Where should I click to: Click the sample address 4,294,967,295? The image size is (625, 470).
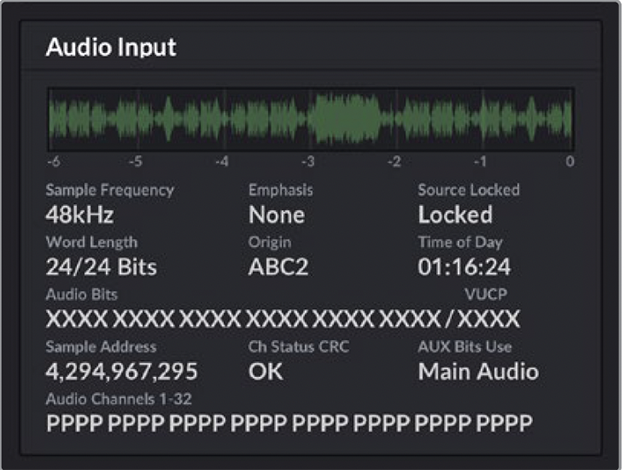(122, 372)
